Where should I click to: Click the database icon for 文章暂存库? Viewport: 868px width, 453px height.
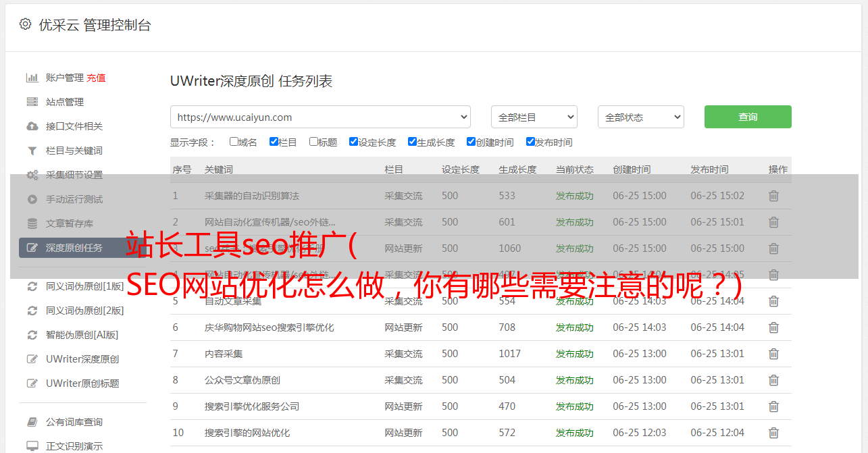(32, 223)
